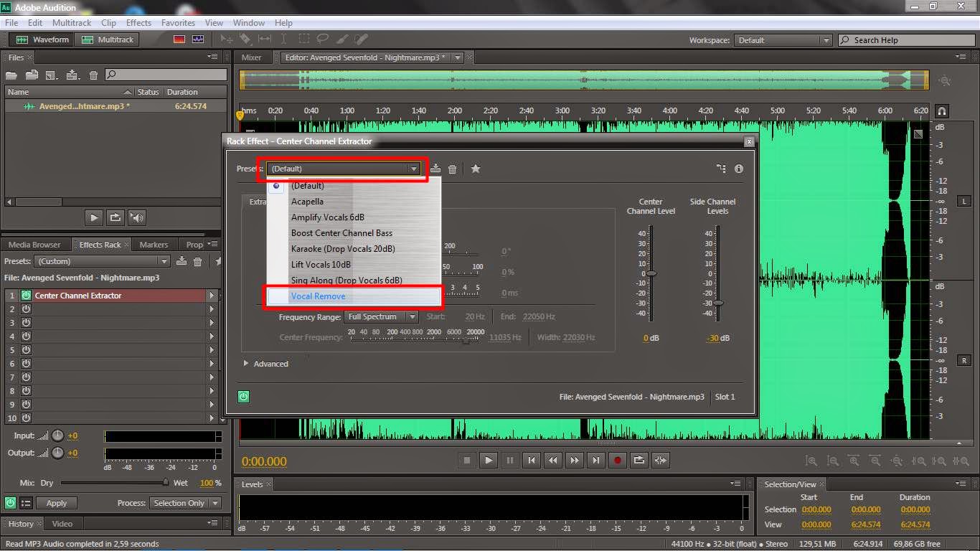This screenshot has height=551, width=980.
Task: Click Apply button in Effects Rack
Action: pos(56,503)
